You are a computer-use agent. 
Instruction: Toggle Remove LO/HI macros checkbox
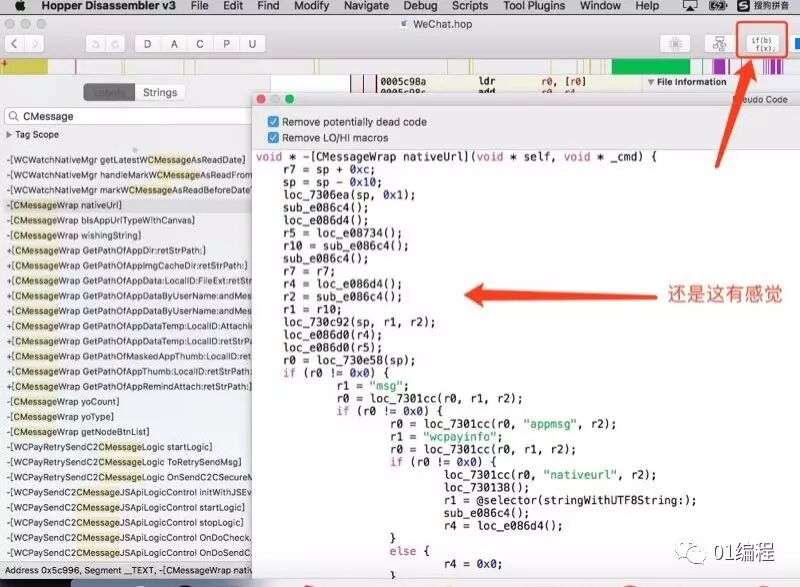(273, 138)
